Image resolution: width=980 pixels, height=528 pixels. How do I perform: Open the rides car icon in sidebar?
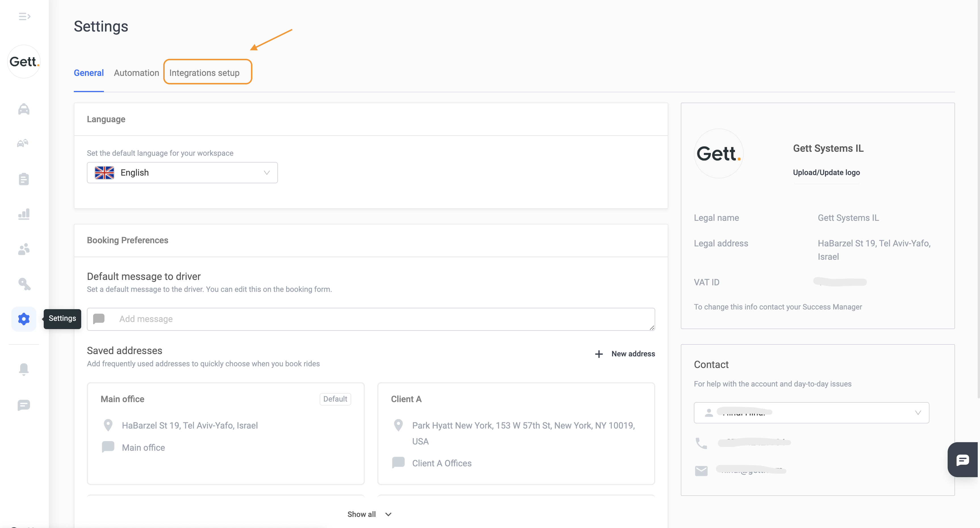point(24,109)
